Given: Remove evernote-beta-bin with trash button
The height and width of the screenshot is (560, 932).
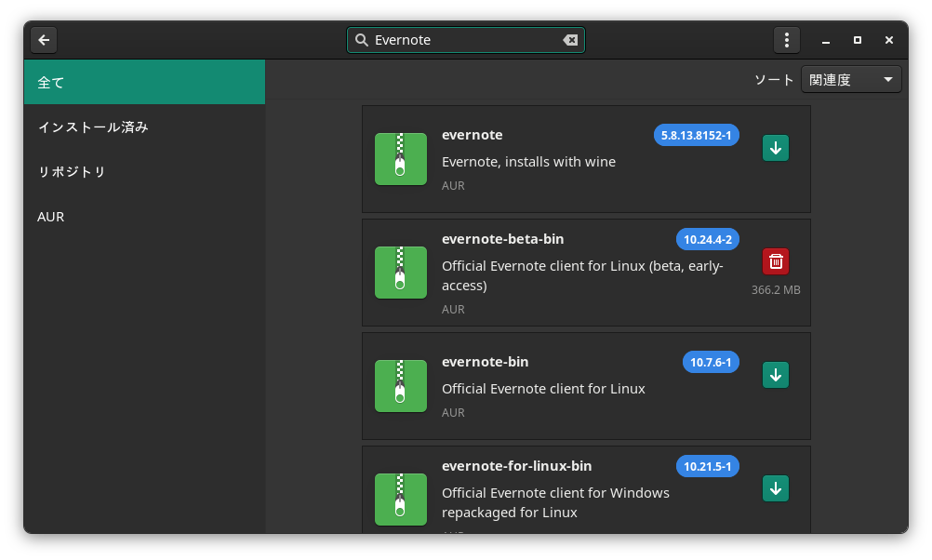Looking at the screenshot, I should click(776, 261).
